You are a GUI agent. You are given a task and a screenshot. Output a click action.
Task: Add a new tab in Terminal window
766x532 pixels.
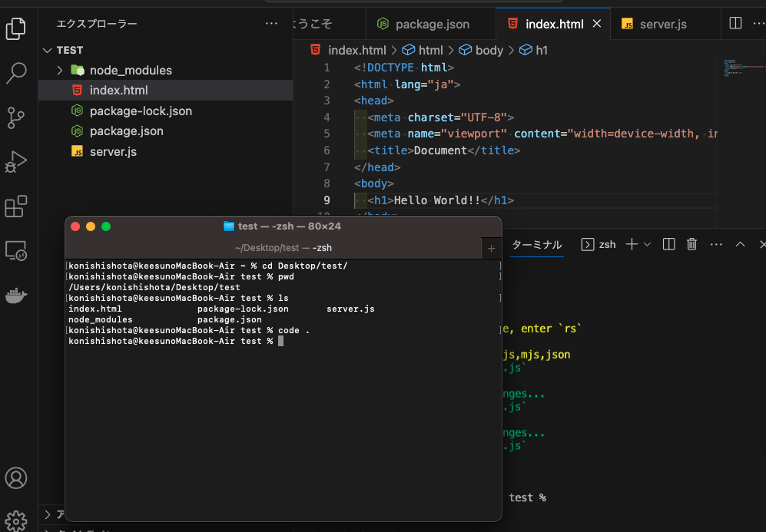pyautogui.click(x=492, y=249)
